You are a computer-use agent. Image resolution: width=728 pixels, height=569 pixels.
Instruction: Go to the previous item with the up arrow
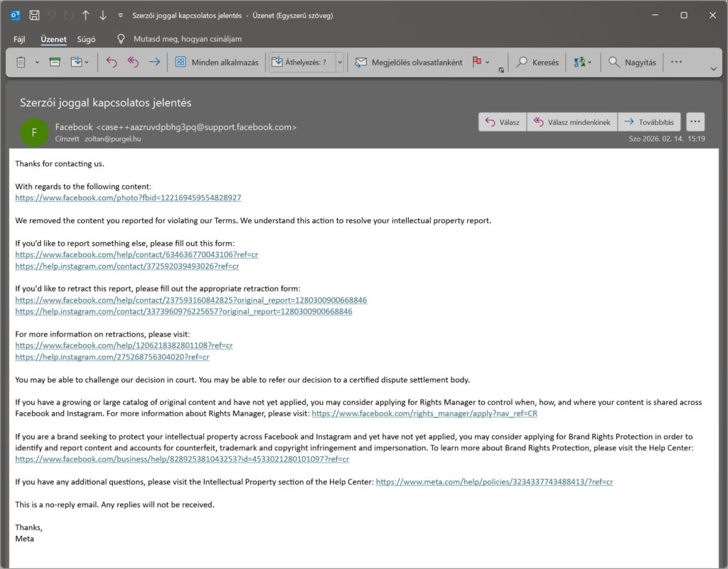(x=85, y=15)
